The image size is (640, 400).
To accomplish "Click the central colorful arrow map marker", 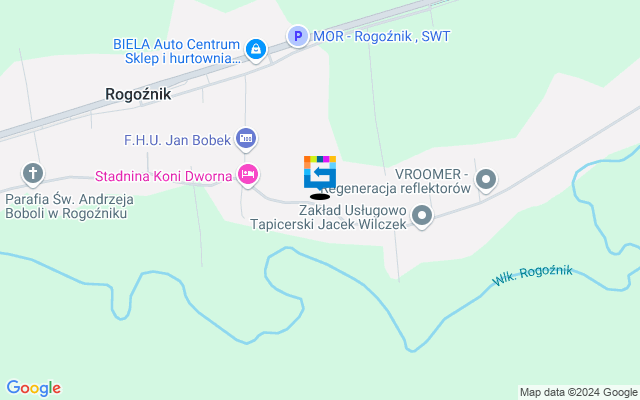I will pos(320,173).
